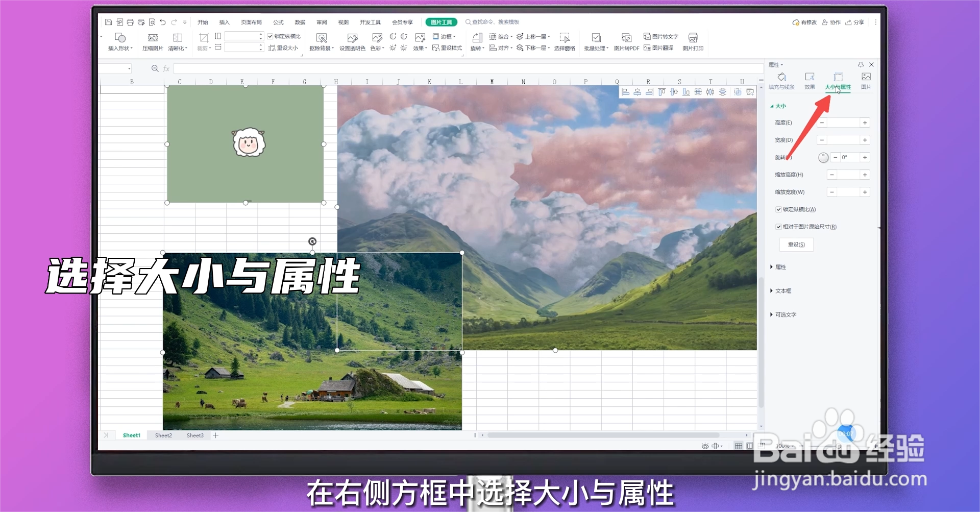Switch to Effects (效果) panel tab
980x512 pixels.
point(810,81)
